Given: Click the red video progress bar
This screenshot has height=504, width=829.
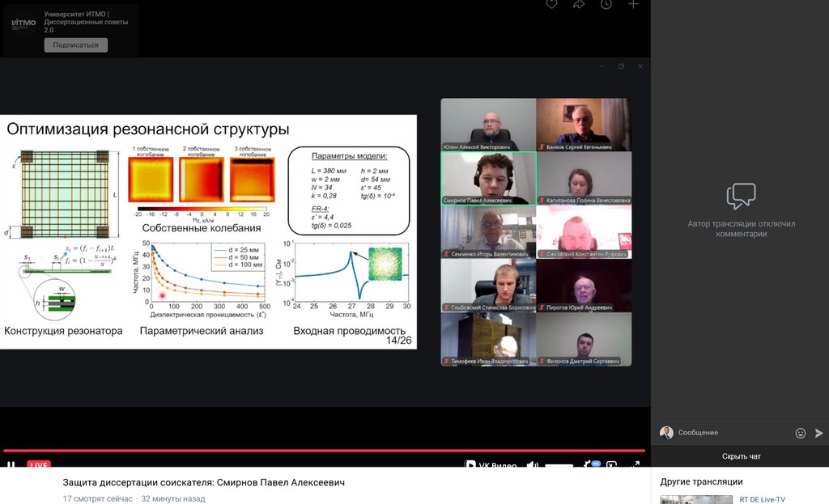Looking at the screenshot, I should (x=324, y=451).
